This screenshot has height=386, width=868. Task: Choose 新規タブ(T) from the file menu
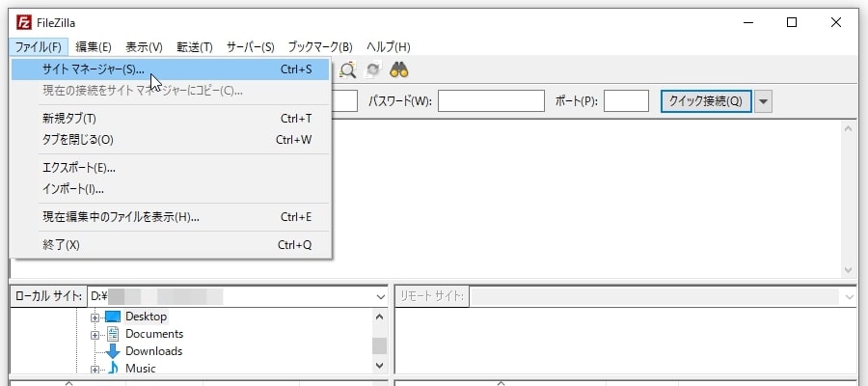(x=69, y=119)
